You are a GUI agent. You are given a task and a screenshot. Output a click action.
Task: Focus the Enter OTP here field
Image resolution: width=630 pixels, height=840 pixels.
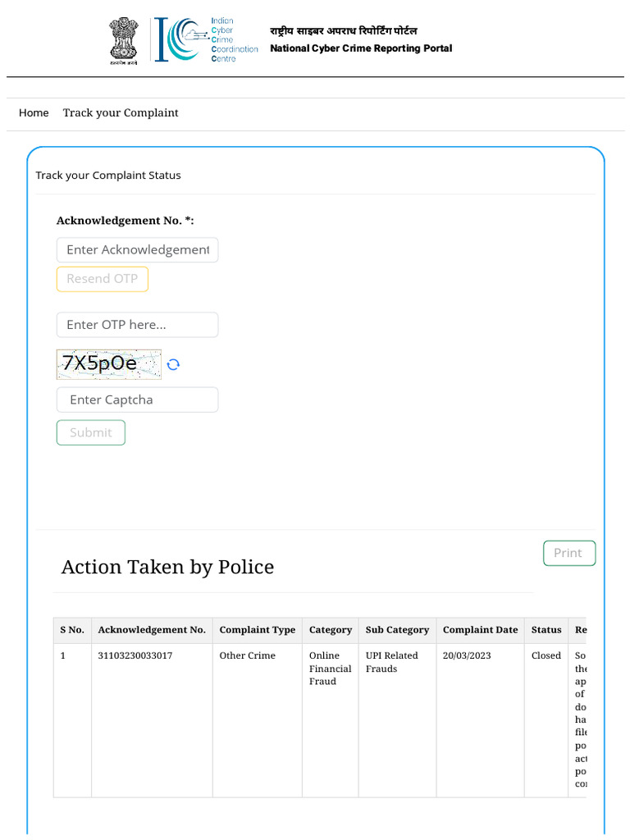click(137, 325)
